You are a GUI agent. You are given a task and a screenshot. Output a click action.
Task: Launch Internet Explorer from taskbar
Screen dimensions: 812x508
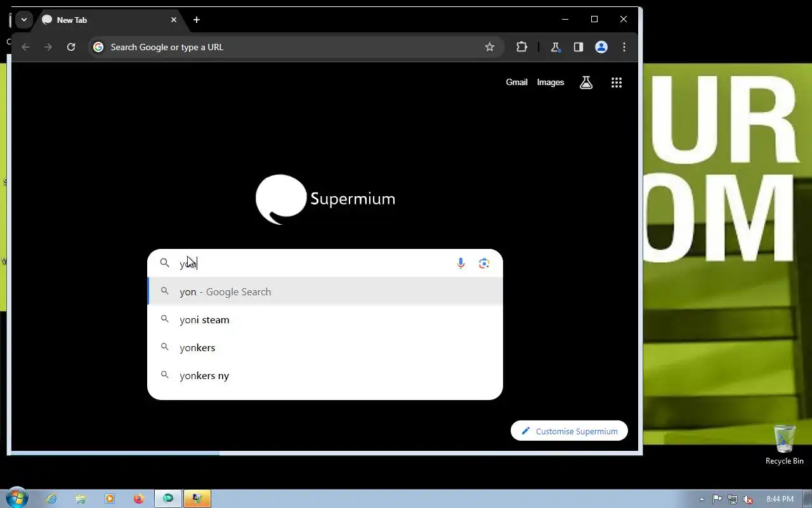51,499
